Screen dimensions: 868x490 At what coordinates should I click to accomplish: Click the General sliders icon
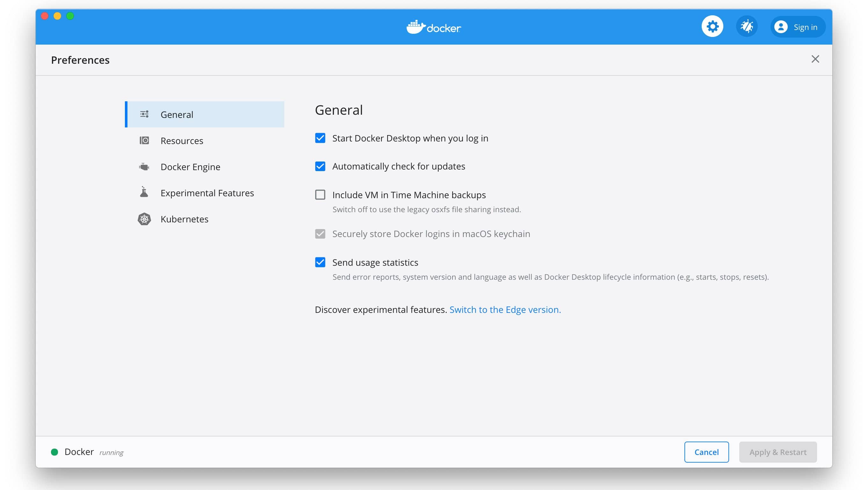[x=144, y=114]
